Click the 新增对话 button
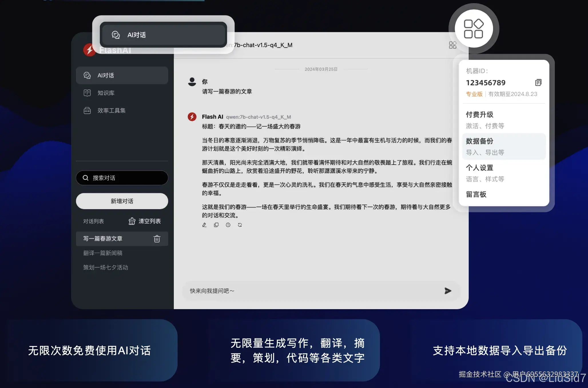 [x=122, y=201]
